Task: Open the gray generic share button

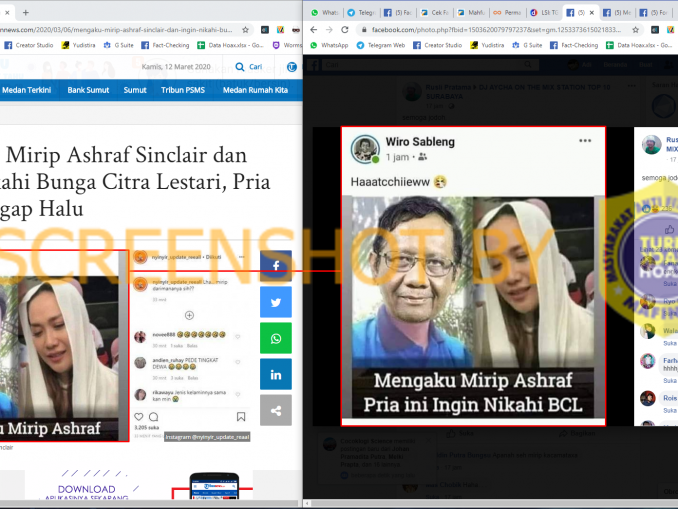Action: coord(276,410)
